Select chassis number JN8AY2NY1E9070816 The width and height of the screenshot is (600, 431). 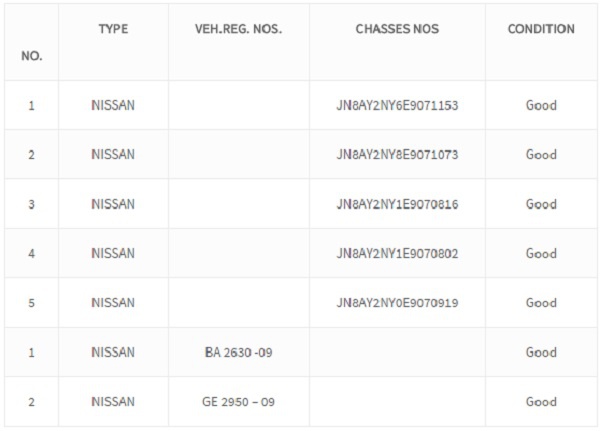tap(397, 204)
